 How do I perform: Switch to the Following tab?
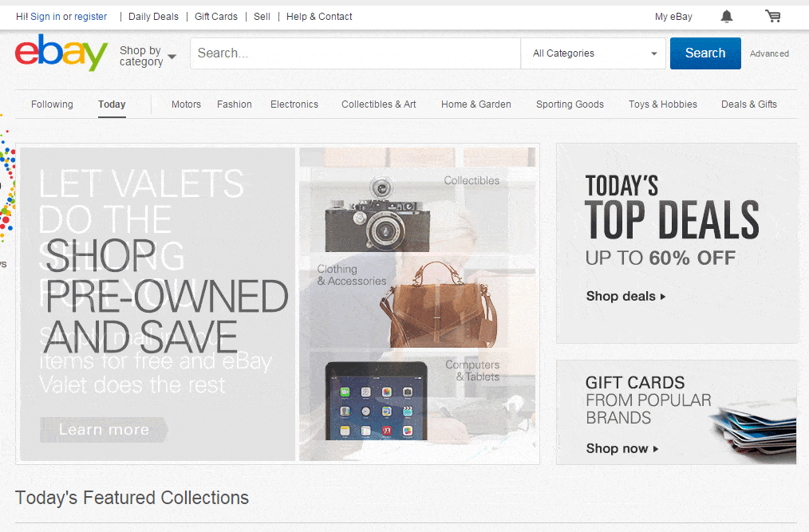(52, 104)
